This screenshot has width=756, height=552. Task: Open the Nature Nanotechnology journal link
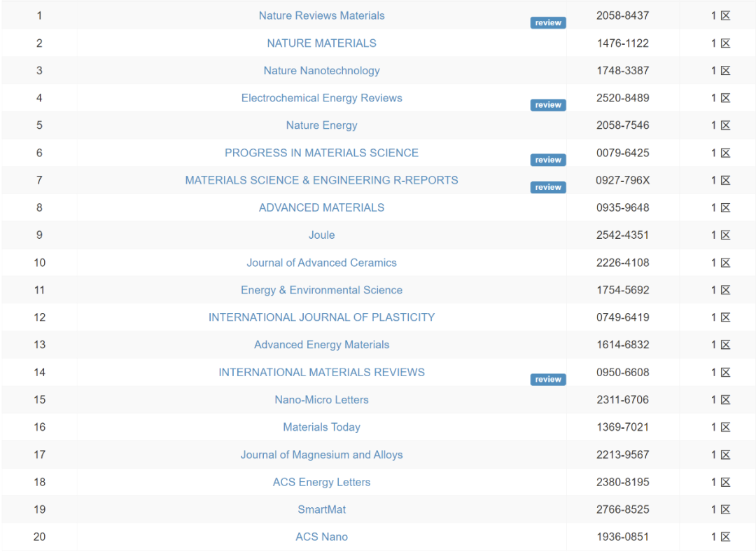321,71
